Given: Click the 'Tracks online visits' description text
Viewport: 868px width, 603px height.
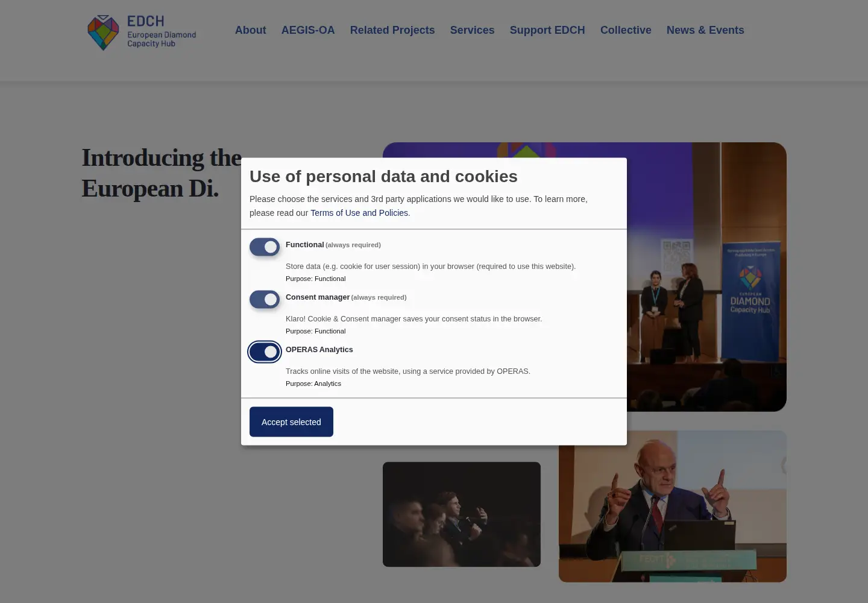Looking at the screenshot, I should pyautogui.click(x=408, y=371).
